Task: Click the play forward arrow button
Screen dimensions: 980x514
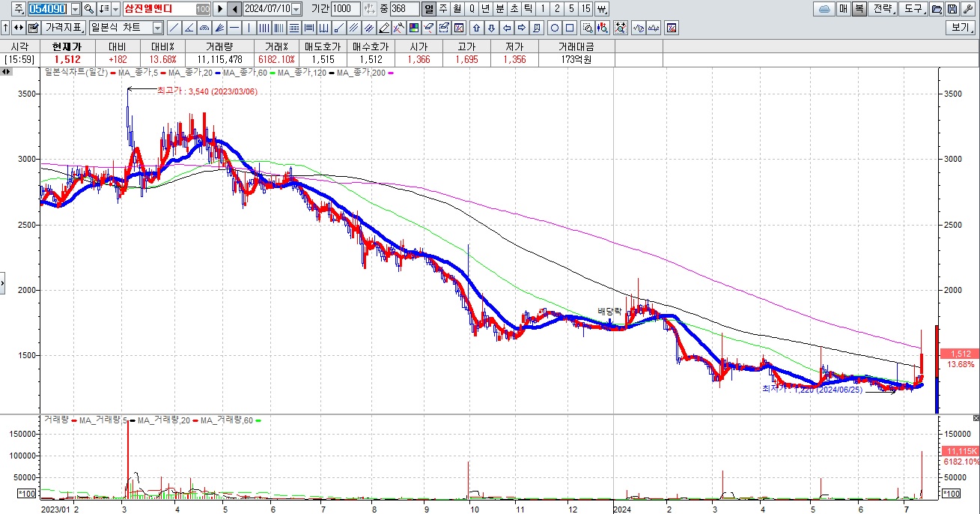Action: [221, 9]
